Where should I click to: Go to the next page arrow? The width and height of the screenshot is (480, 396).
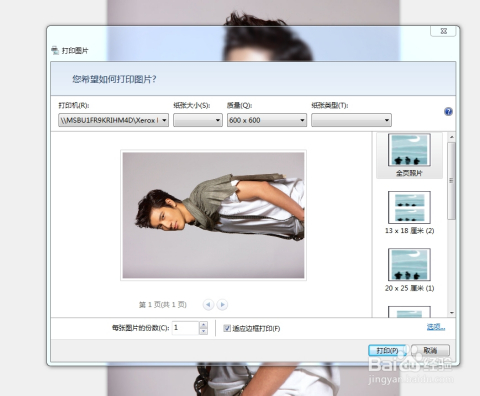tap(222, 304)
